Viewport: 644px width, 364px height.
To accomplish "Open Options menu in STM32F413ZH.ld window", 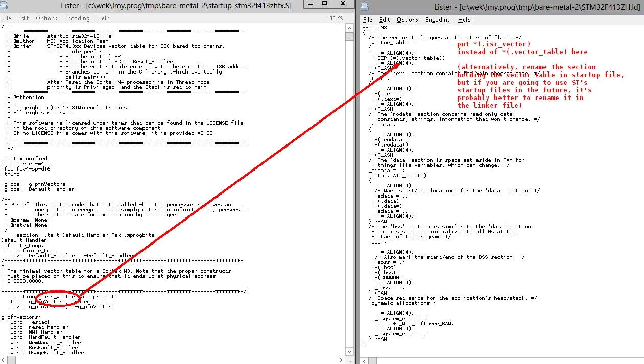I will point(408,20).
